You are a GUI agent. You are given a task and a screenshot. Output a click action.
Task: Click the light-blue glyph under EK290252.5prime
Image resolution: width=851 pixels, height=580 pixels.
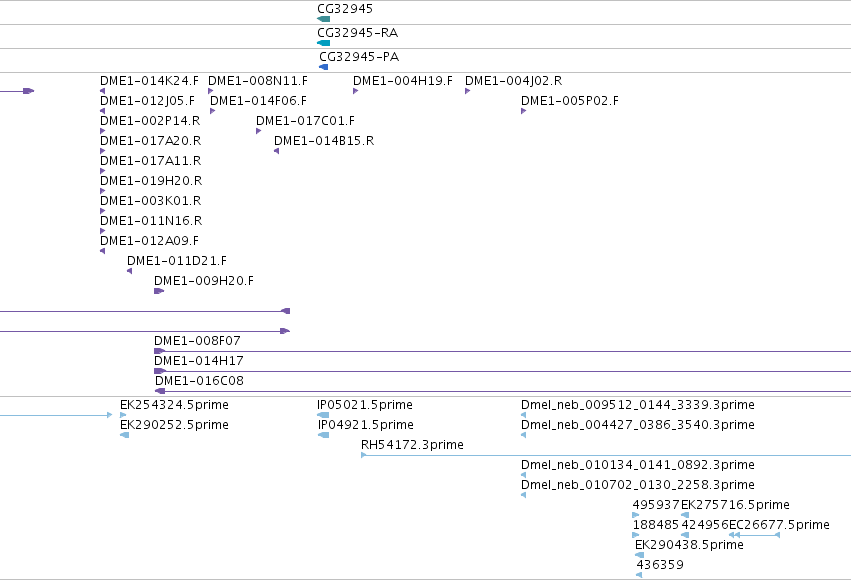click(124, 435)
